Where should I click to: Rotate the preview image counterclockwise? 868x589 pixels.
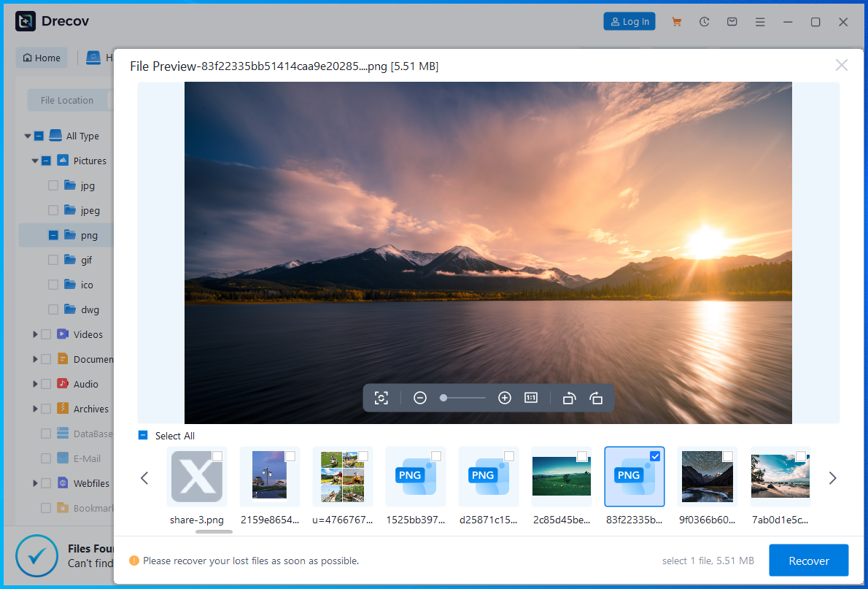[x=569, y=398]
